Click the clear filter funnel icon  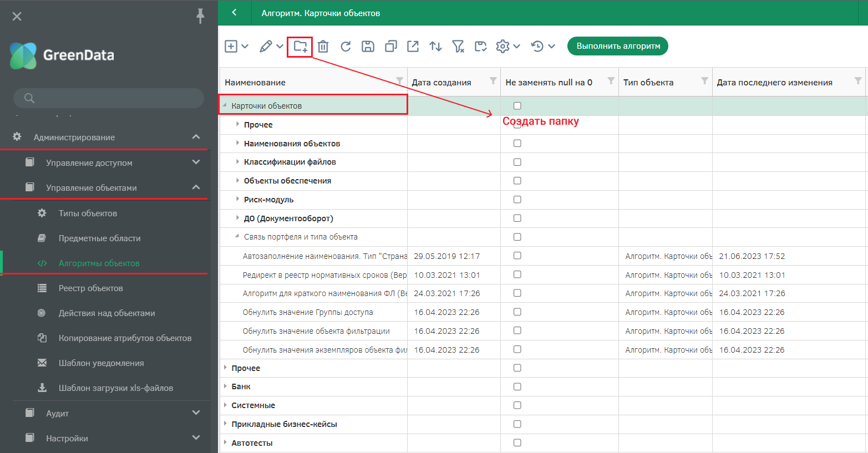(x=458, y=47)
